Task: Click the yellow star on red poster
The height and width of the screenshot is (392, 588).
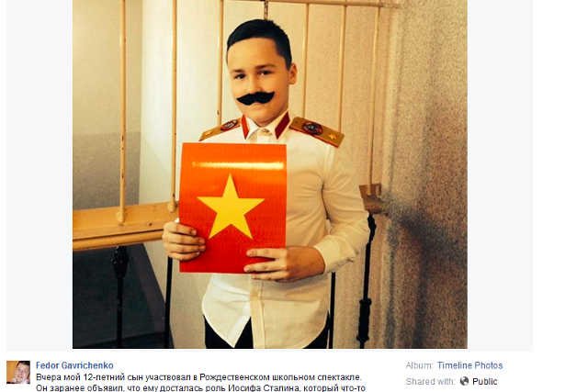Action: point(231,207)
